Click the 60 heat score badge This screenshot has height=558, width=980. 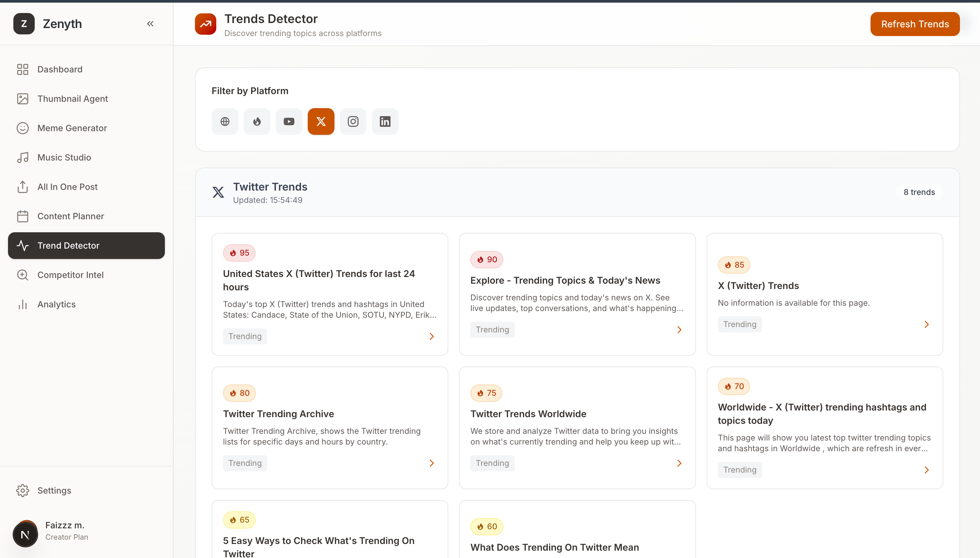(487, 527)
